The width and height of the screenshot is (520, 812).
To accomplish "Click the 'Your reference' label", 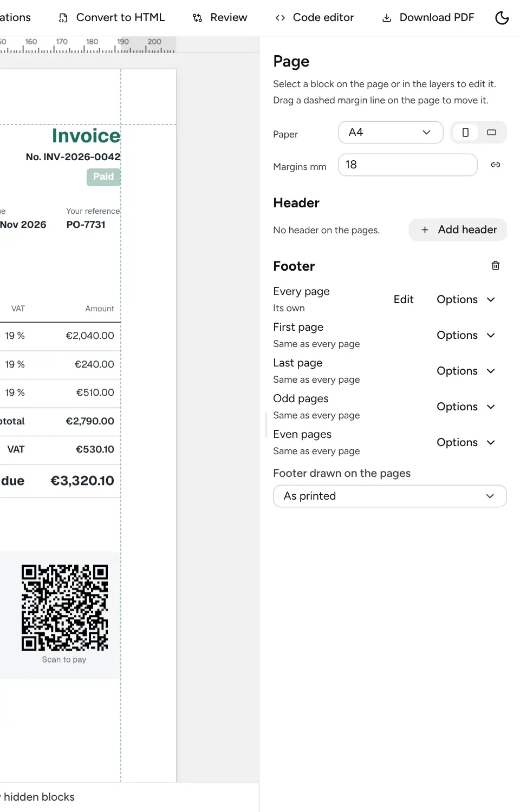I will point(93,211).
